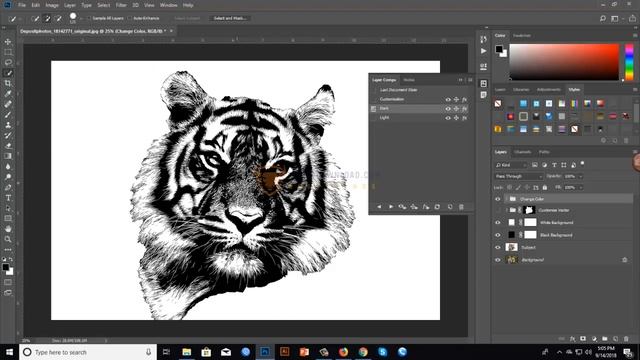
Task: Click the foreground color swatch in toolbox
Action: [x=6, y=267]
